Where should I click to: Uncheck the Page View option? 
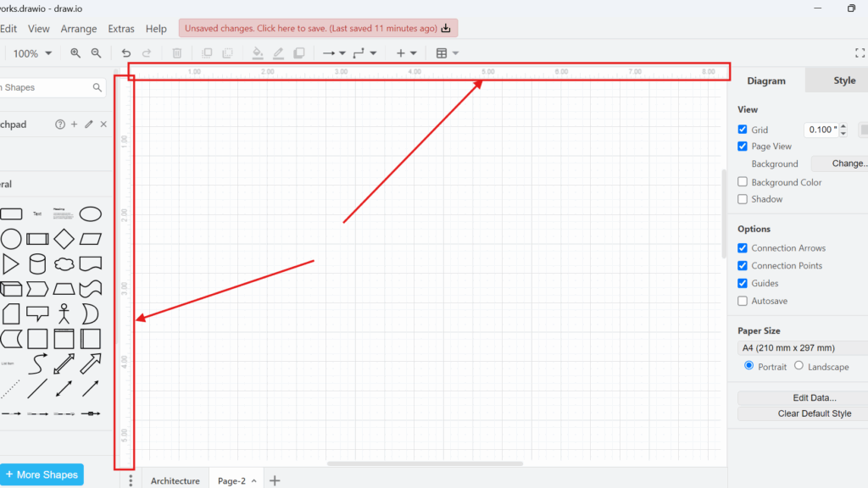coord(742,146)
